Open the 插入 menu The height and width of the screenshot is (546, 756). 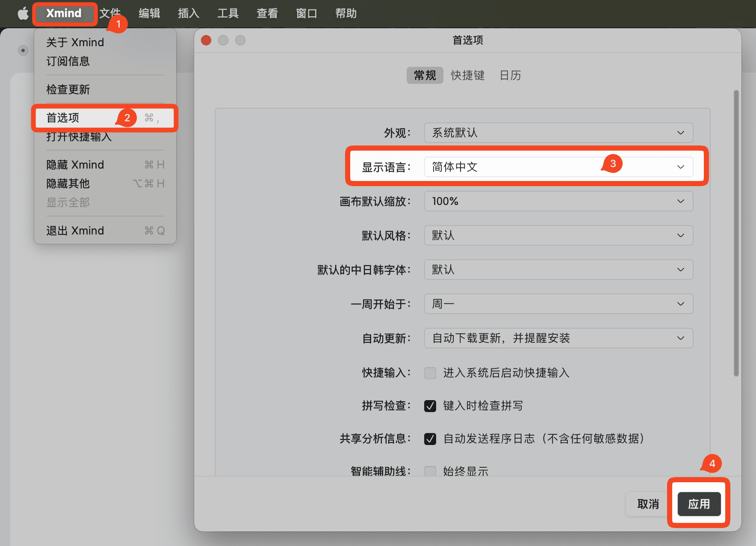click(x=189, y=13)
